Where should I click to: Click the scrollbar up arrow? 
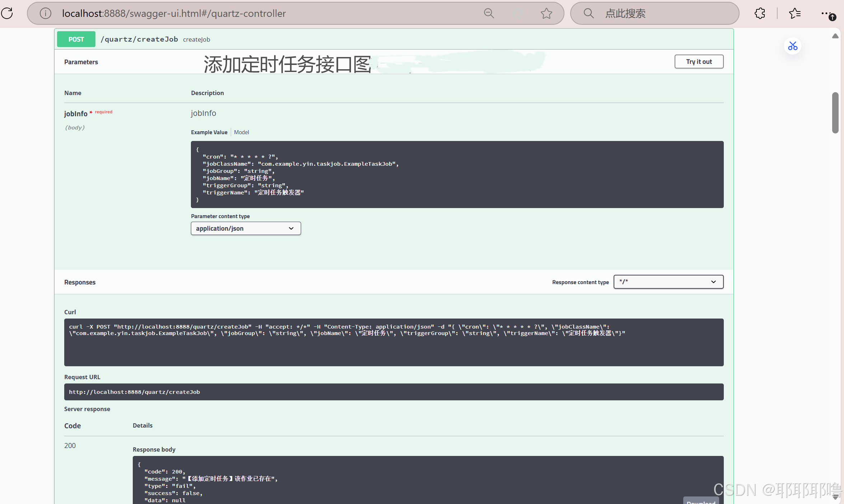(835, 36)
